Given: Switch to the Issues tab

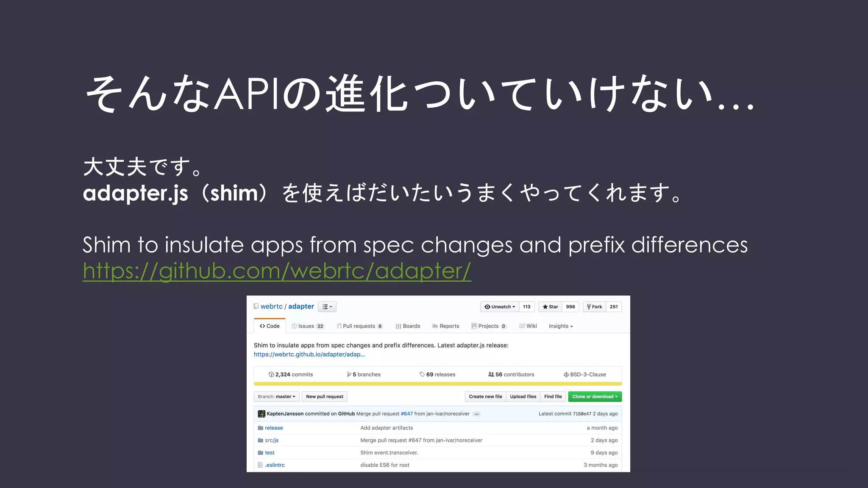Looking at the screenshot, I should point(308,326).
